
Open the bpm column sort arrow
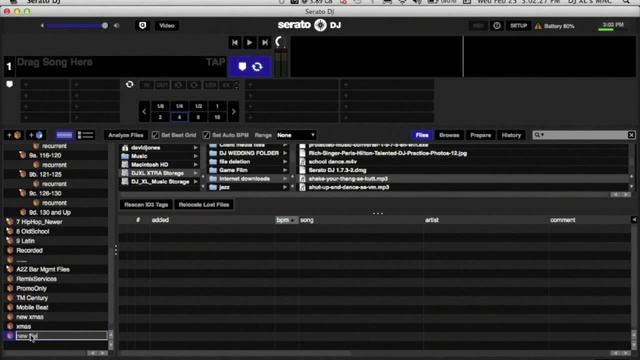click(x=293, y=220)
